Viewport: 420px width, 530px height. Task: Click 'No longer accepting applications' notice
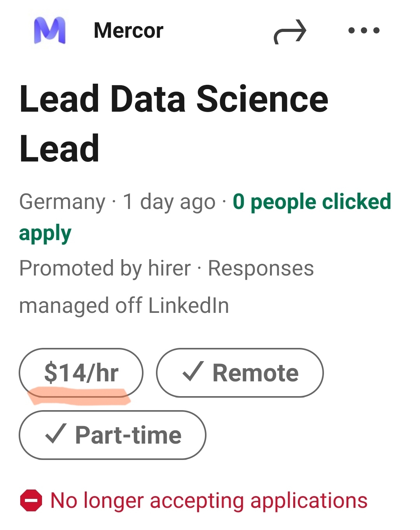[x=209, y=500]
